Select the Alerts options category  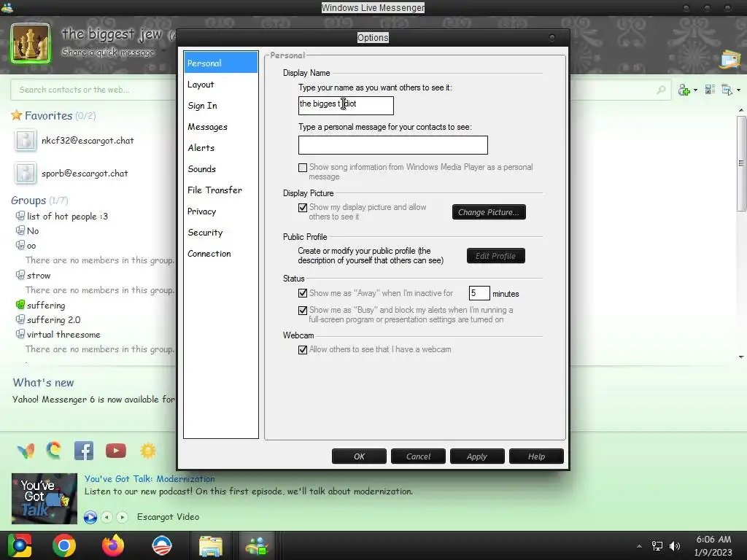pos(221,147)
